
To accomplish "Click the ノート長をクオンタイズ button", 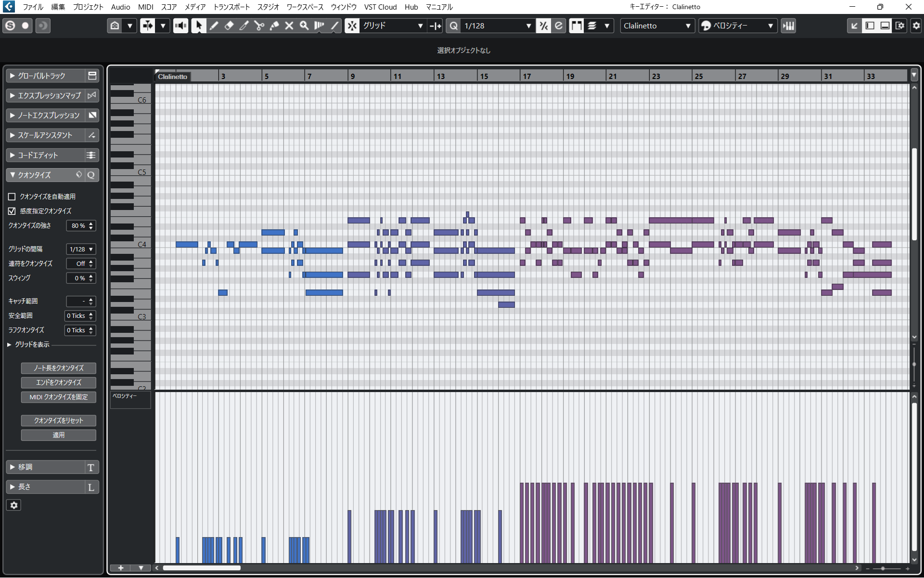I will coord(59,368).
